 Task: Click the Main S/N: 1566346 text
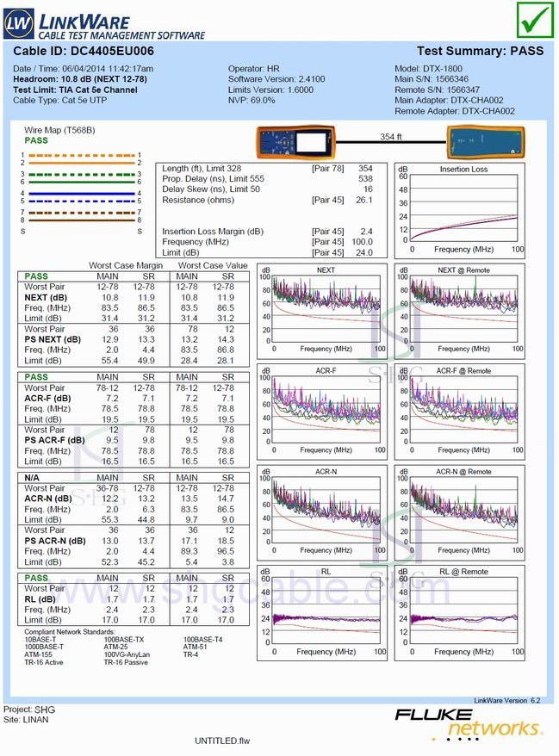[x=432, y=79]
